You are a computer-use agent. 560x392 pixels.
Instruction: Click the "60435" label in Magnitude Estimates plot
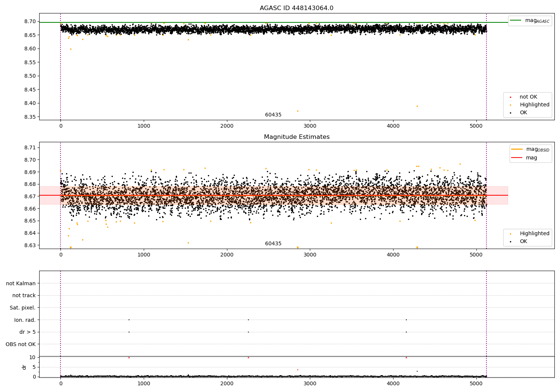(273, 244)
